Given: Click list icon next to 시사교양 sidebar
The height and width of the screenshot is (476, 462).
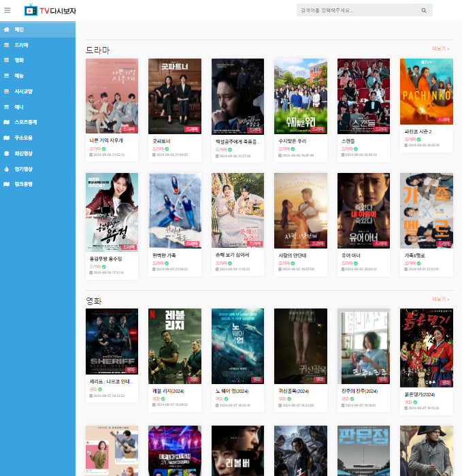Looking at the screenshot, I should [6, 91].
